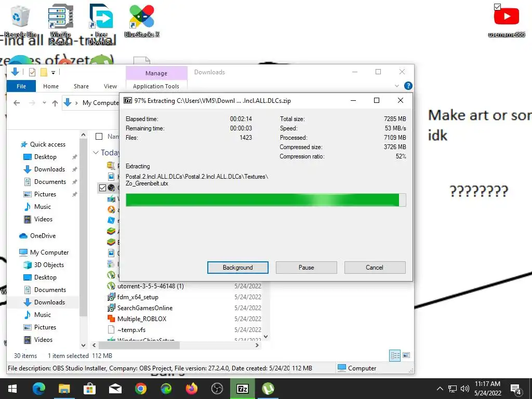Viewport: 532px width, 399px height.
Task: Launch Google Chrome from the taskbar
Action: point(140,389)
